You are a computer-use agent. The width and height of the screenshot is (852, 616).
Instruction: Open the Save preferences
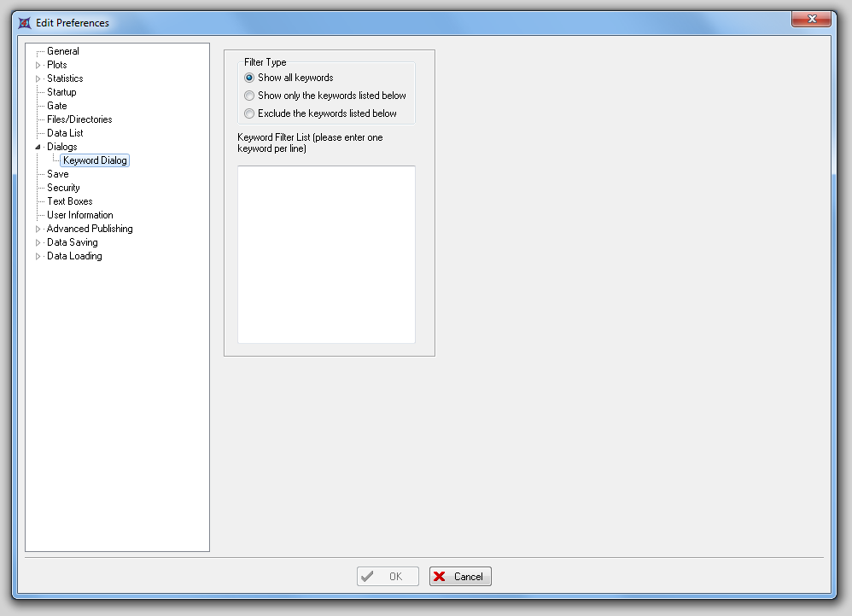[57, 174]
